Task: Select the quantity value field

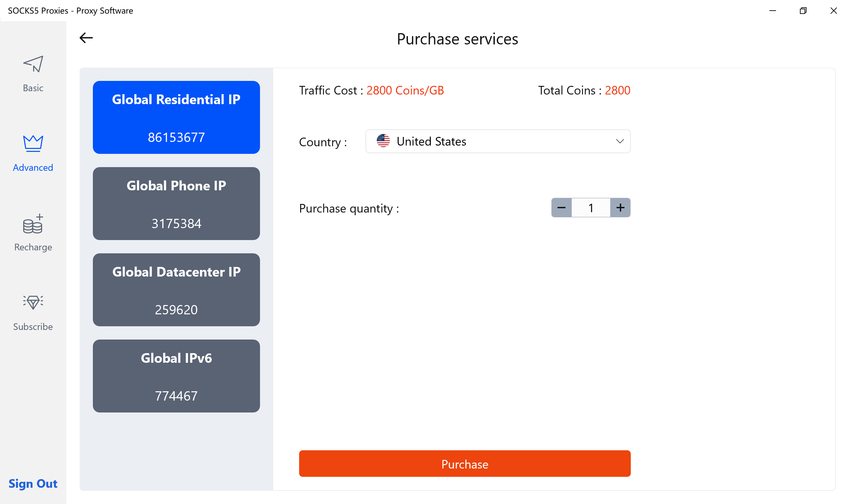Action: 591,208
